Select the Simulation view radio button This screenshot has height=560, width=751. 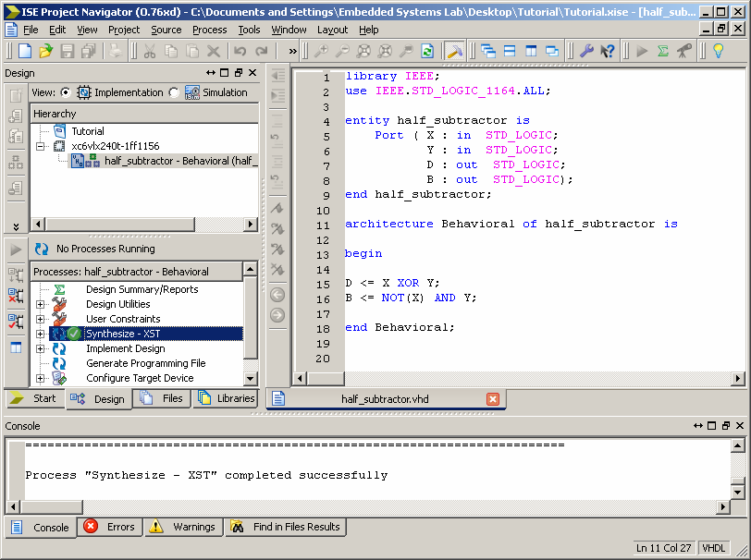pos(173,92)
